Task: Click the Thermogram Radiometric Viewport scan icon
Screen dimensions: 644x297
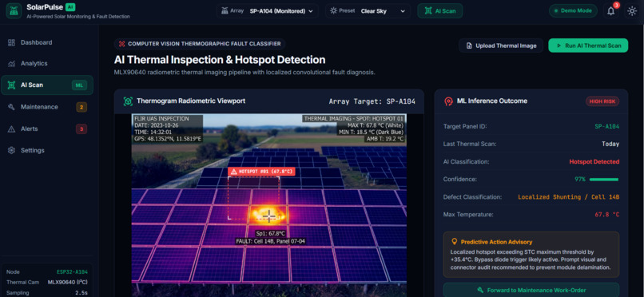Action: 128,101
